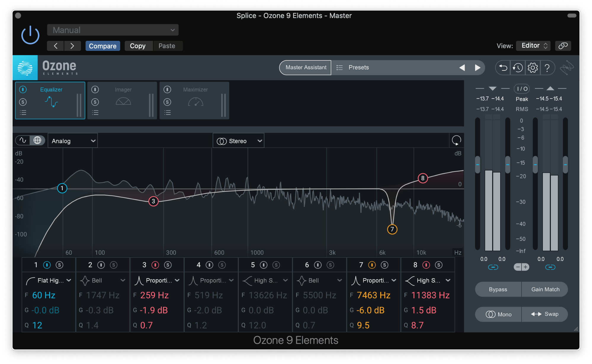Solo EQ band 5
This screenshot has height=364, width=592.
276,265
